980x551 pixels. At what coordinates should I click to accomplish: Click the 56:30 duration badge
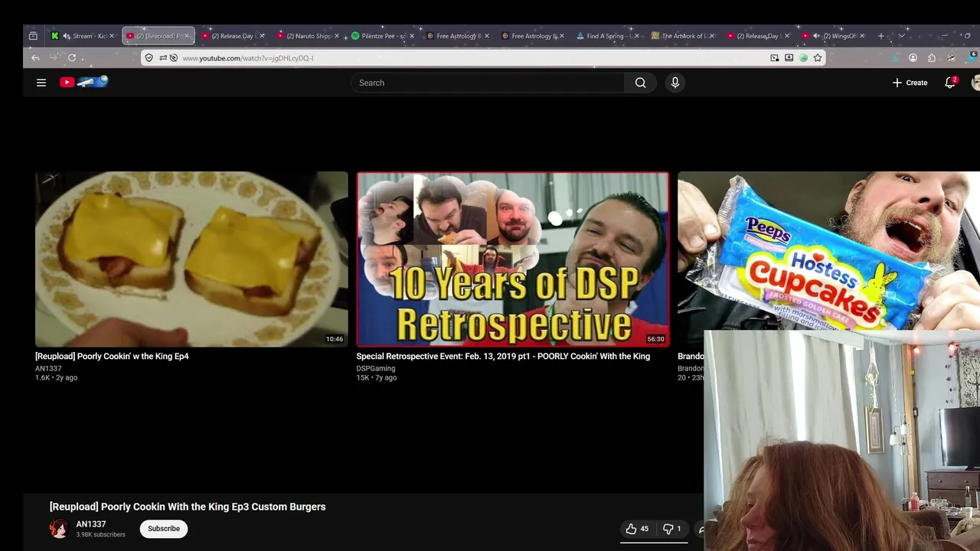coord(655,339)
